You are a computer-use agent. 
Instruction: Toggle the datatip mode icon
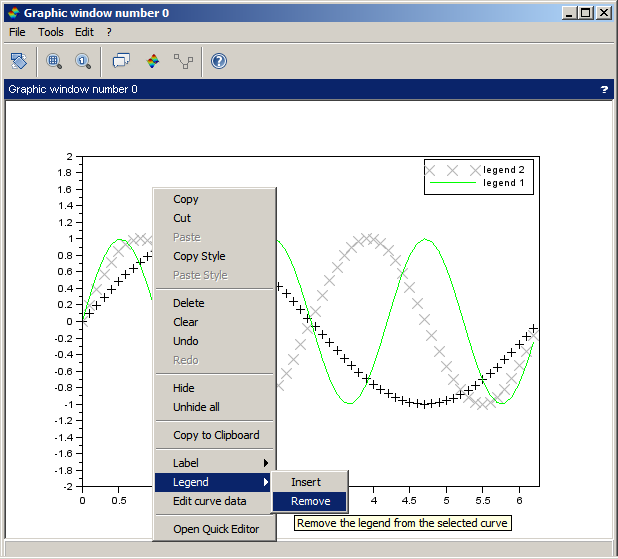121,61
